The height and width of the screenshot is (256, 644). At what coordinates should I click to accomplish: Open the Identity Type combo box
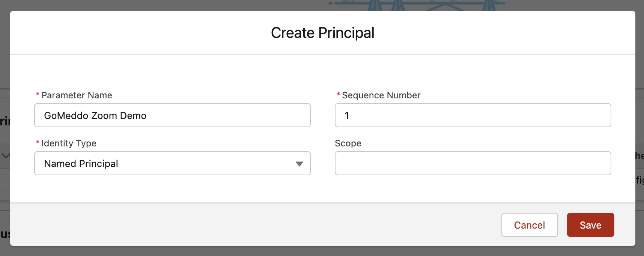tap(172, 163)
